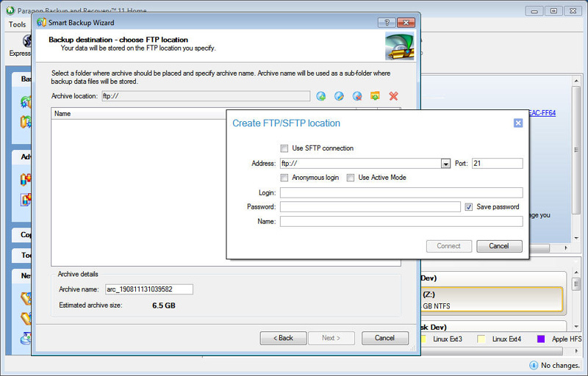Click the "6.5 GB" estimated archive size value

164,305
